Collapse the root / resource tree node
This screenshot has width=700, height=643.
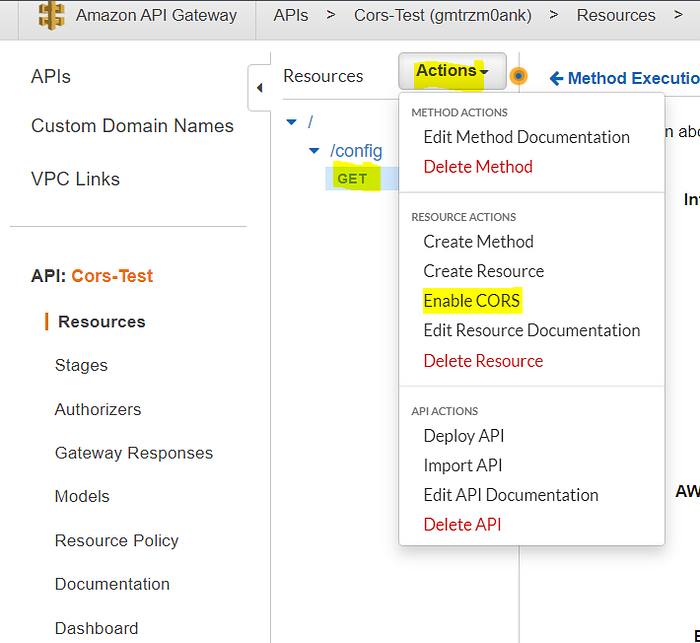(292, 122)
